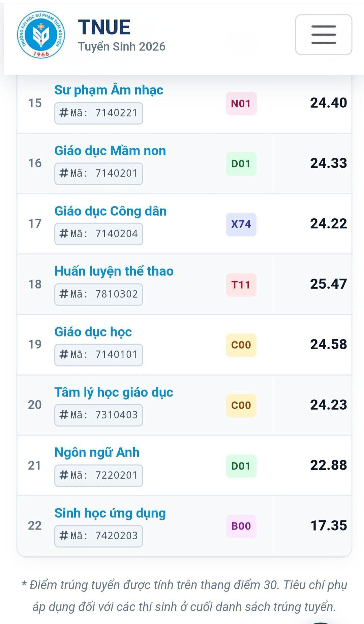The width and height of the screenshot is (364, 624).
Task: Open the Giáo dục Công dân major
Action: click(x=110, y=211)
